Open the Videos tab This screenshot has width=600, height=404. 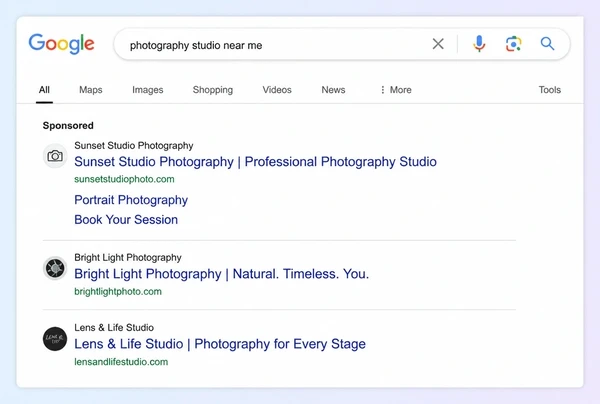277,90
